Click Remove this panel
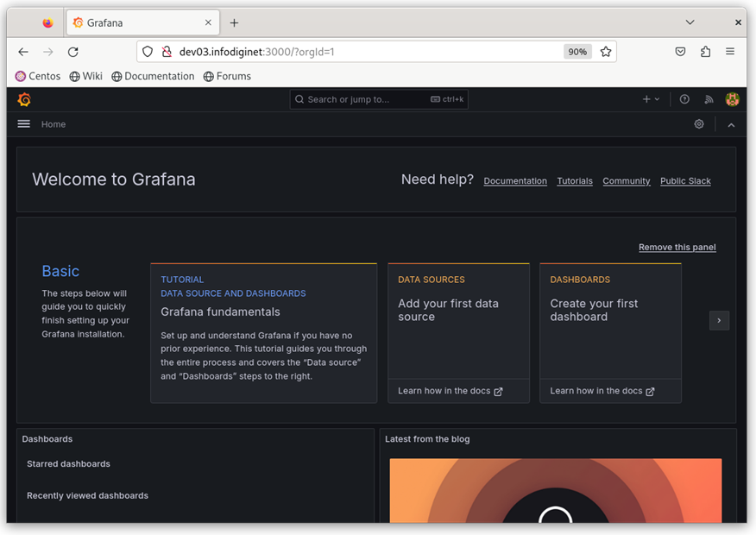The image size is (756, 535). (677, 248)
